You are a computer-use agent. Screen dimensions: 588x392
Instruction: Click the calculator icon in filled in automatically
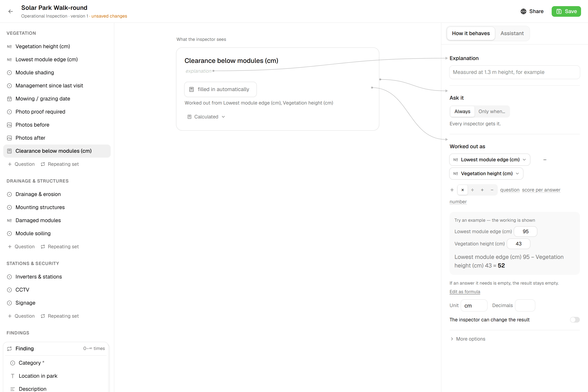(192, 89)
